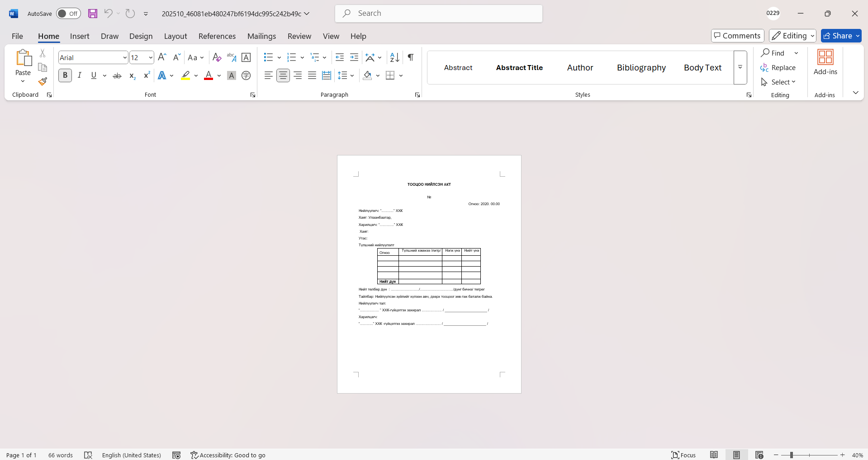
Task: Toggle the AutoSave switch
Action: tap(68, 14)
